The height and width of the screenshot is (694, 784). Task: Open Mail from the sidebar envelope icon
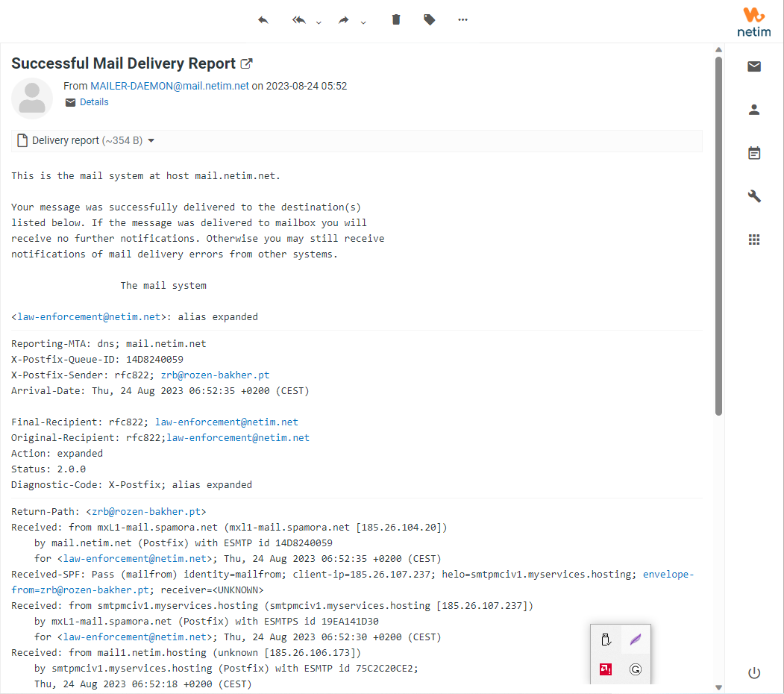coord(754,66)
